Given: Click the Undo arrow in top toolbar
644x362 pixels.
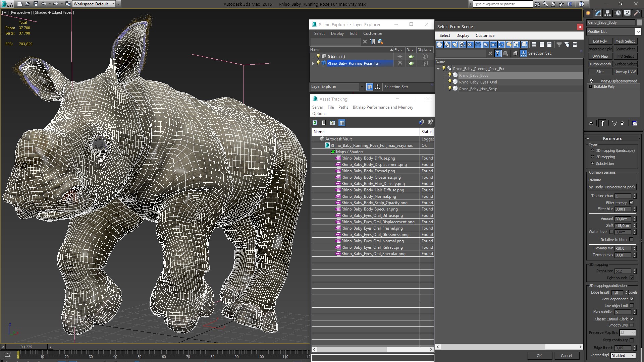Looking at the screenshot, I should pos(44,4).
